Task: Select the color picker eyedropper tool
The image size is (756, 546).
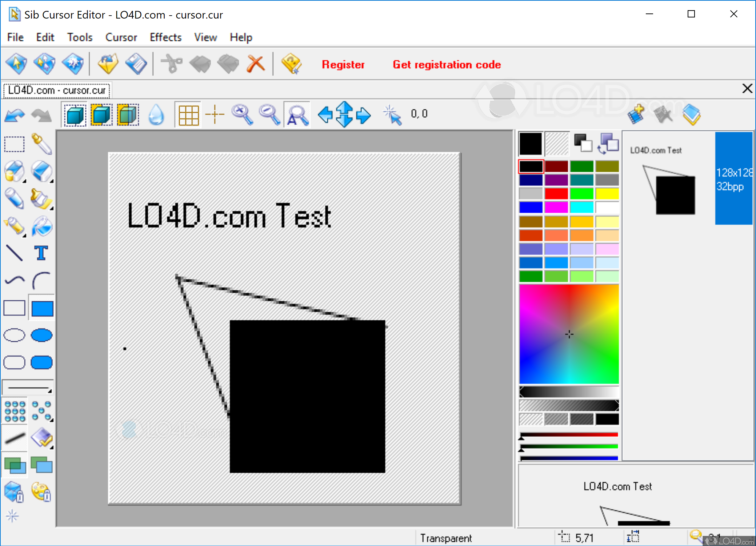Action: click(41, 144)
